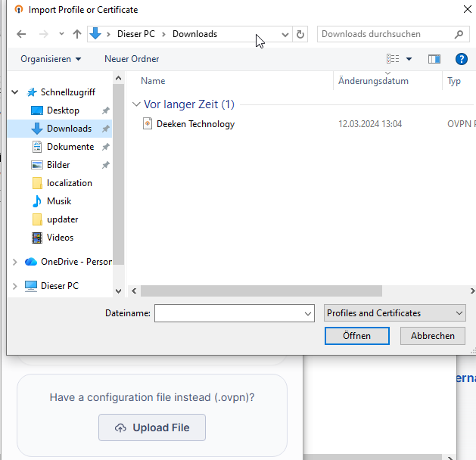This screenshot has height=460, width=476.
Task: Toggle the preview pane icon
Action: (434, 59)
